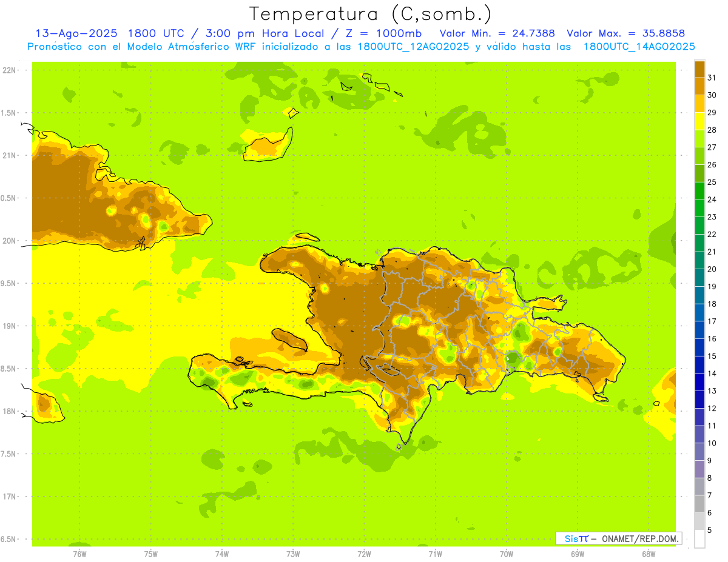Click 'Valor Max. = 35.8858' text
Screen dimensions: 728x562
(x=625, y=33)
